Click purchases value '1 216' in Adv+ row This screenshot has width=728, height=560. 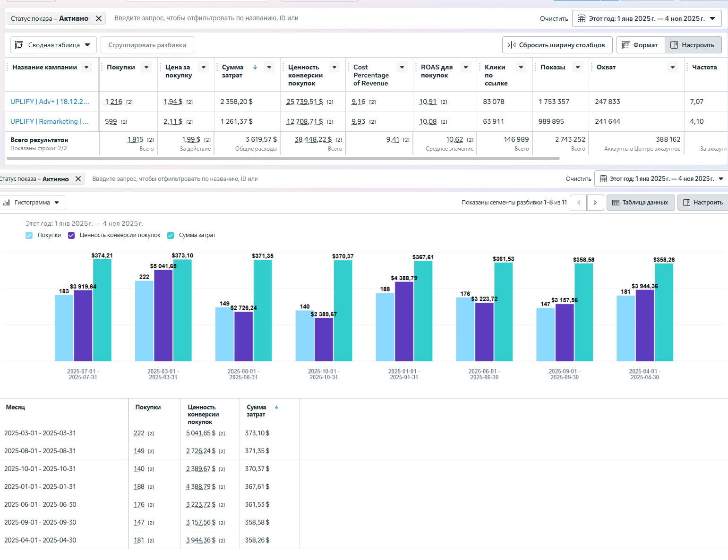[x=113, y=102]
